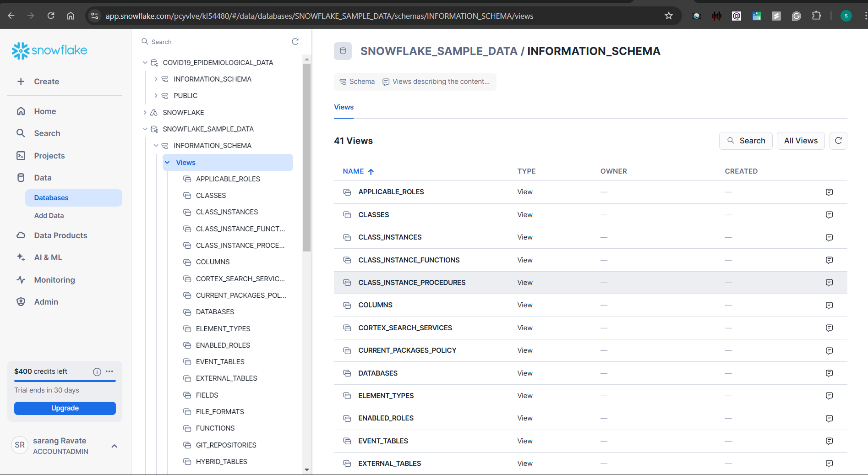Expand the PUBLIC schema
This screenshot has height=475, width=868.
pos(156,96)
